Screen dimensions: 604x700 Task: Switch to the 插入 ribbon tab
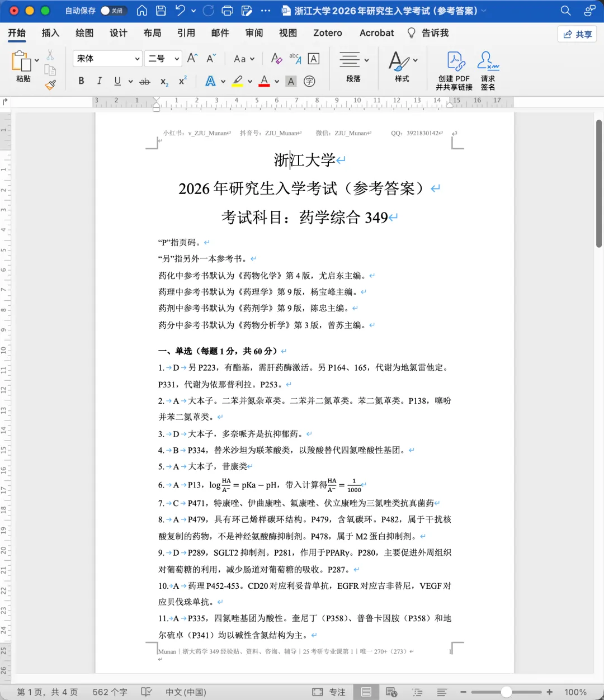[x=50, y=33]
